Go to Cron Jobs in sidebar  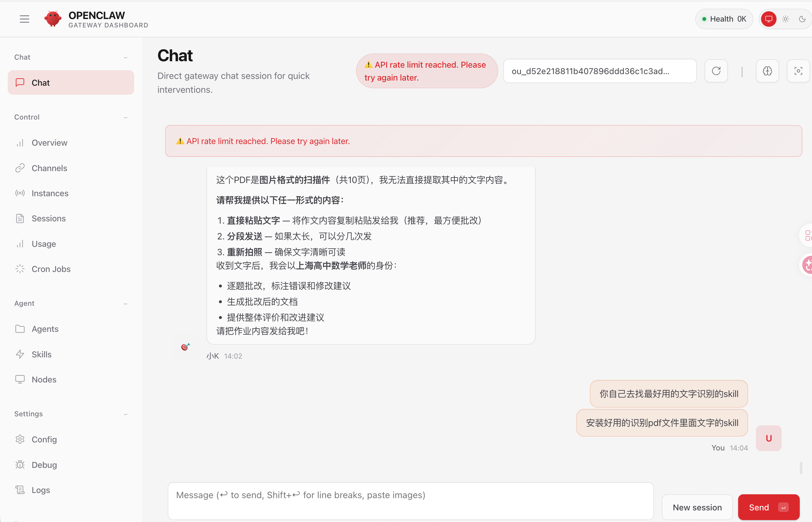(51, 269)
